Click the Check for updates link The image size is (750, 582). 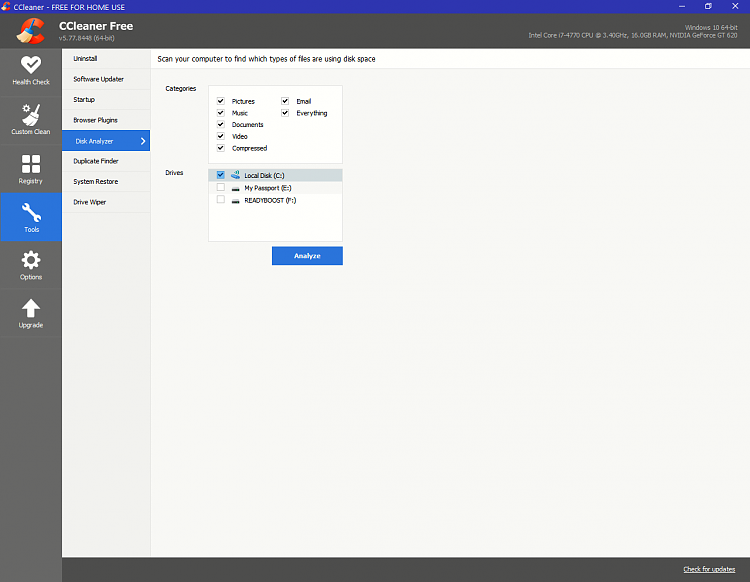(x=709, y=569)
